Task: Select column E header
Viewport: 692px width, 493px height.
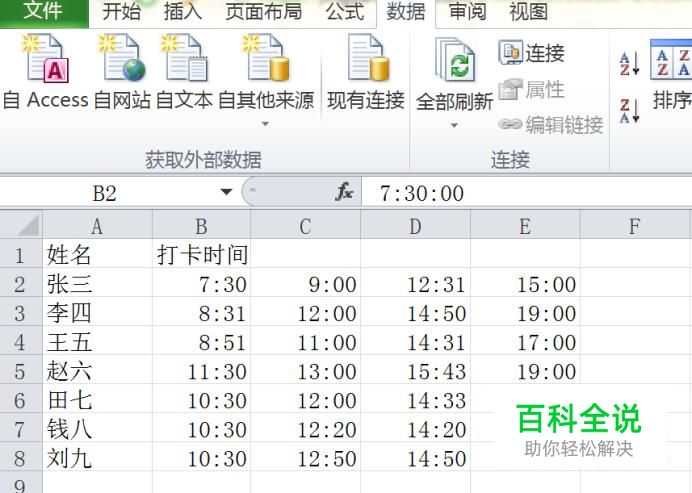Action: pos(525,226)
